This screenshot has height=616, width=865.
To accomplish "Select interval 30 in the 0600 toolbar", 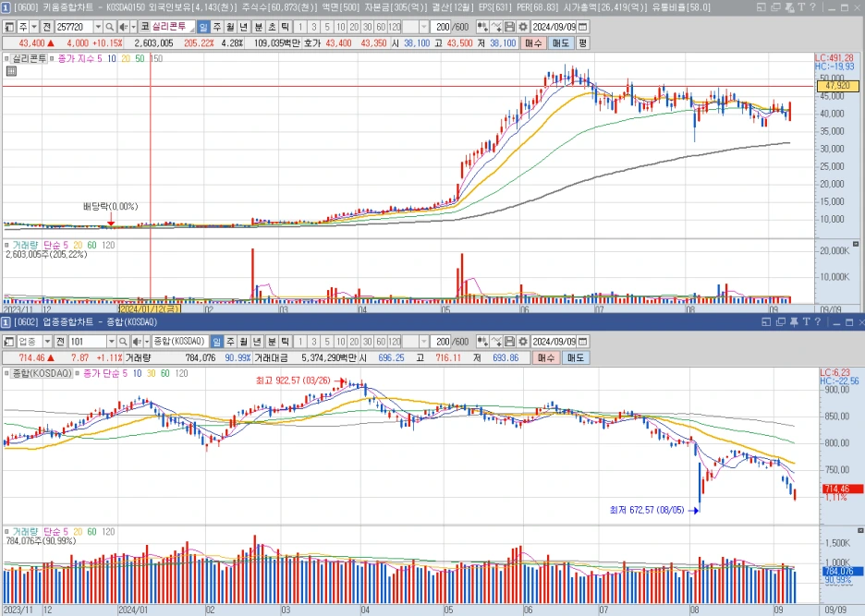I will tap(368, 27).
